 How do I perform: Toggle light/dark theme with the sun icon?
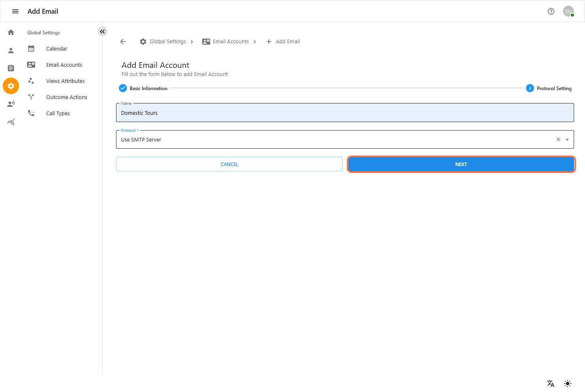568,383
